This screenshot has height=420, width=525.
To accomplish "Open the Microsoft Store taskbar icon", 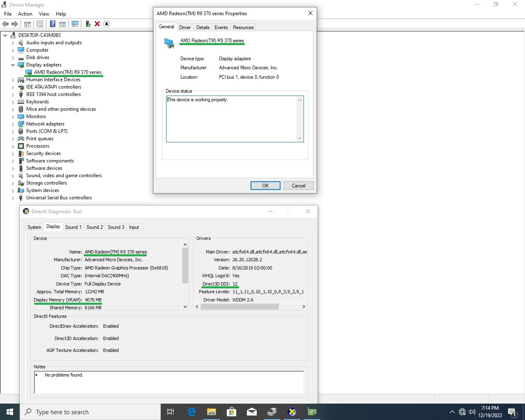I will pos(231,412).
